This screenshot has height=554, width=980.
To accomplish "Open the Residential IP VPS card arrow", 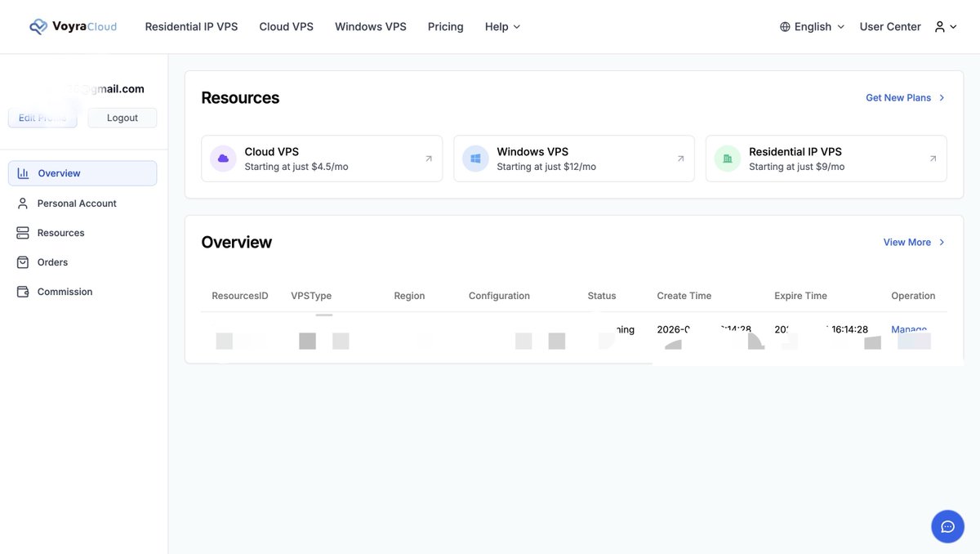I will tap(933, 159).
